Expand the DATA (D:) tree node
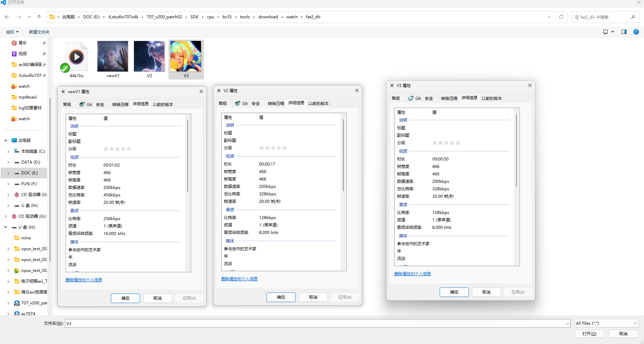The height and width of the screenshot is (344, 644). [8, 162]
